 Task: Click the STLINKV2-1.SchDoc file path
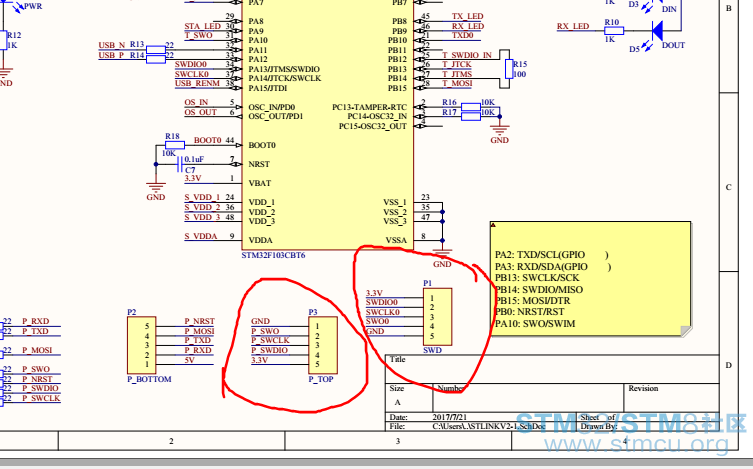coord(489,426)
